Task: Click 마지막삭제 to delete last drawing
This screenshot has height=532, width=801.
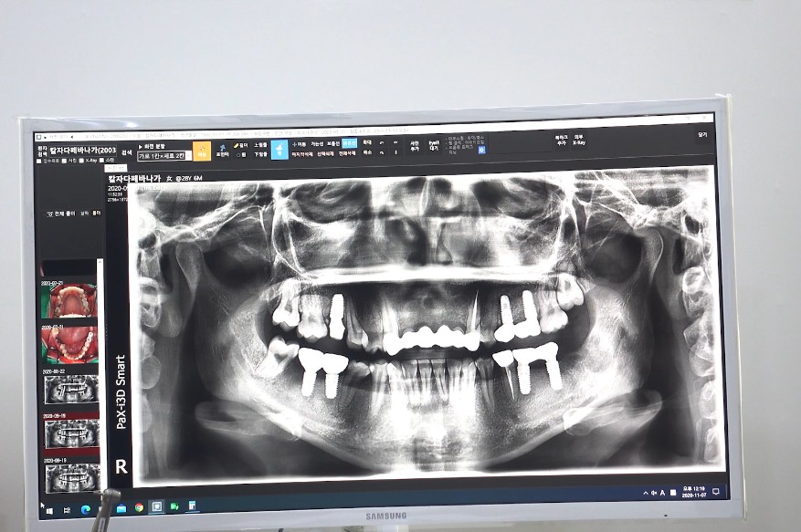Action: (302, 153)
